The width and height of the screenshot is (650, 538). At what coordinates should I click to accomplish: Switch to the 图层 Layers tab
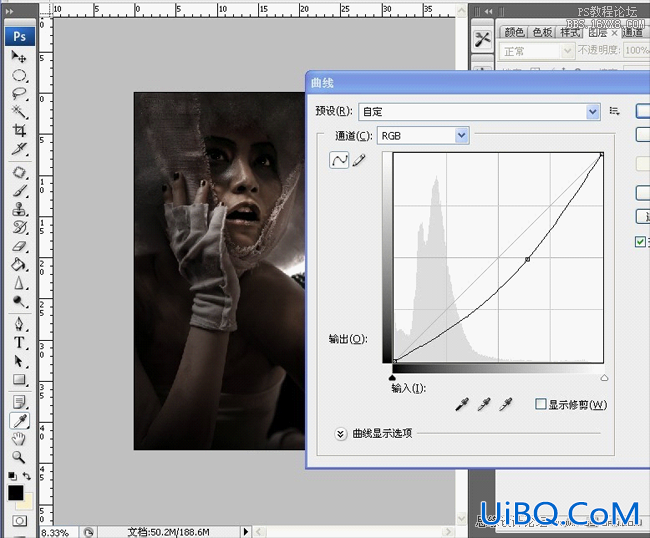tap(597, 32)
